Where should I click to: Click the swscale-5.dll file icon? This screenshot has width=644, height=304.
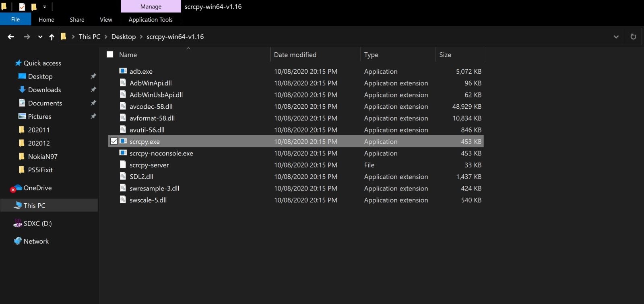pos(123,200)
